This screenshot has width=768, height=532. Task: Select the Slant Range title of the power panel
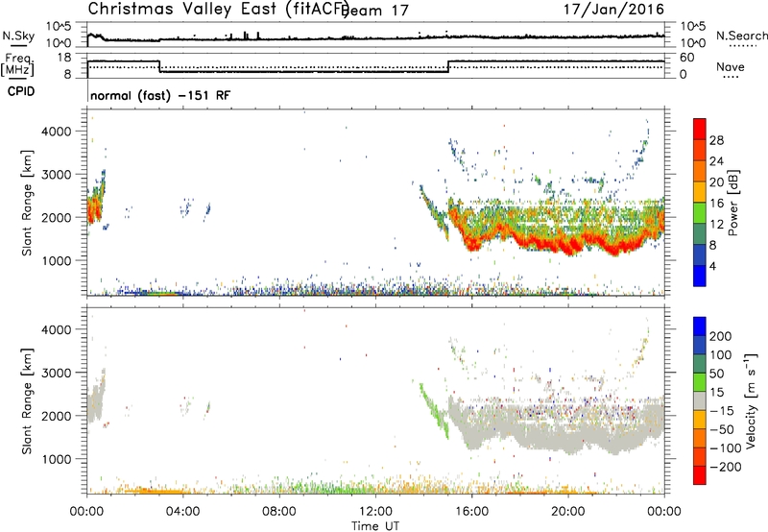tap(27, 203)
